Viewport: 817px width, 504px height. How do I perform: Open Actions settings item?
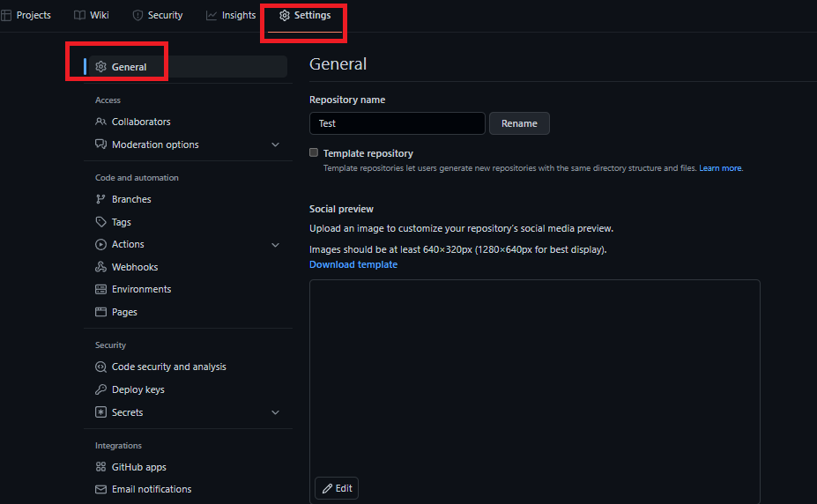point(188,244)
